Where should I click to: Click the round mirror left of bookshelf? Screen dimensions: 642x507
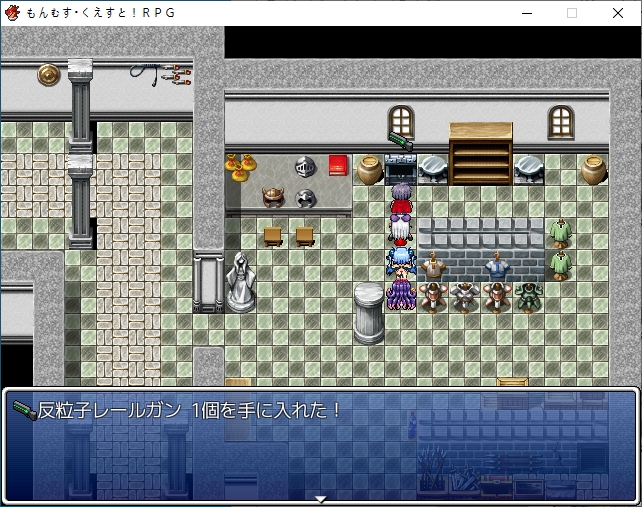(433, 170)
